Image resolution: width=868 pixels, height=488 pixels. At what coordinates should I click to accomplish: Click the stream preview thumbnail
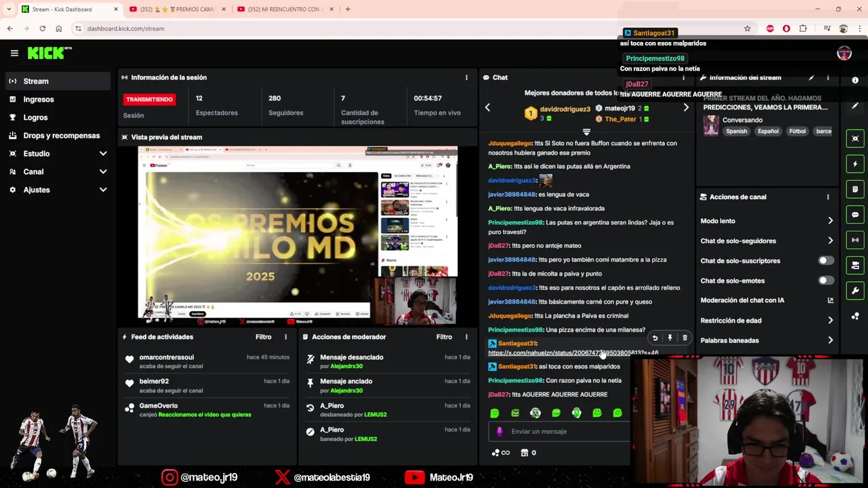click(298, 235)
